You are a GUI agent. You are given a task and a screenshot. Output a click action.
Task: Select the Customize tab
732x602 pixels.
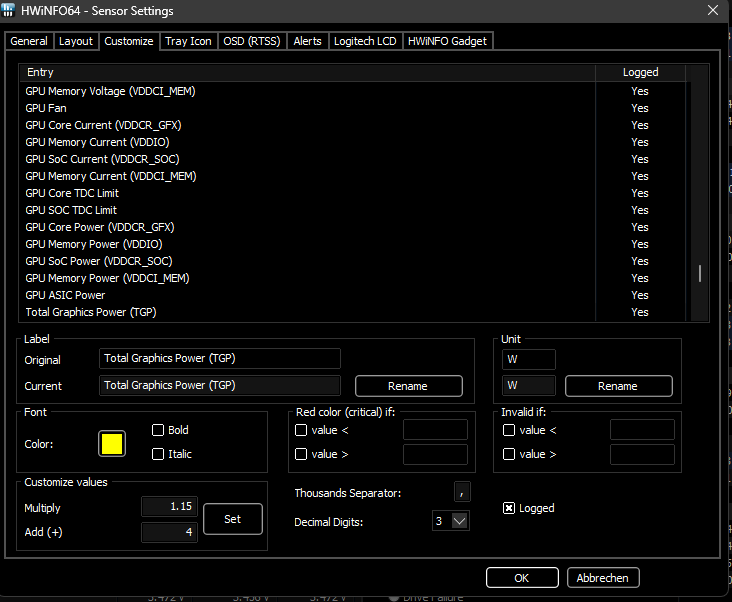pos(129,41)
